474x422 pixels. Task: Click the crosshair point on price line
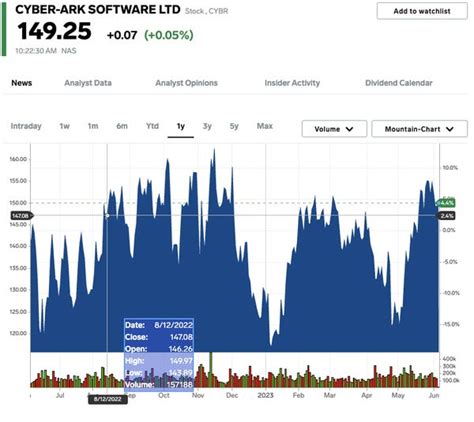click(x=107, y=216)
